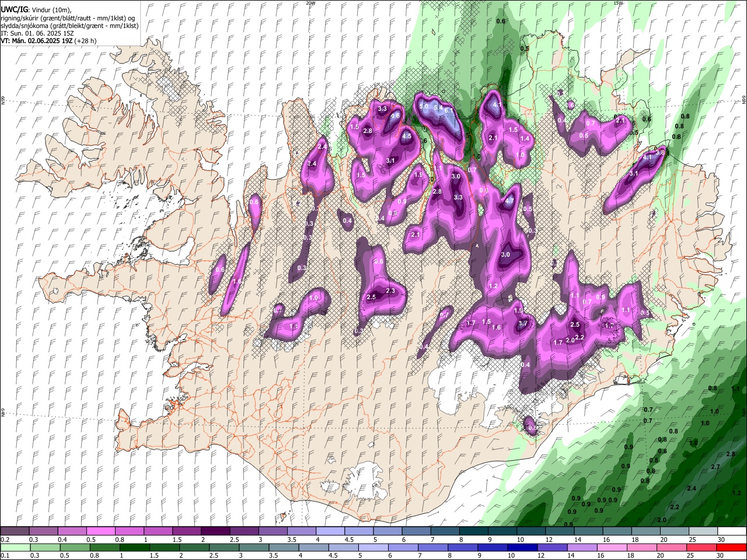Click the 'VT: Mán. 02.06.2025 19Z (+28 h)' line
Viewport: 747px width, 560px height.
coord(48,41)
